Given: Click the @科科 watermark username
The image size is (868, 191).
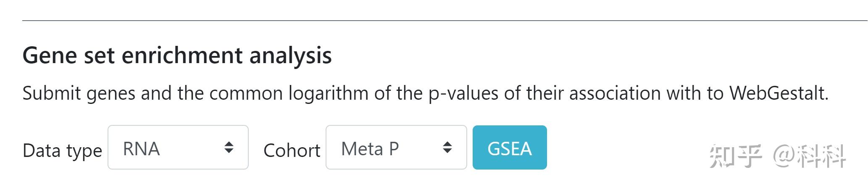Looking at the screenshot, I should pos(809,156).
